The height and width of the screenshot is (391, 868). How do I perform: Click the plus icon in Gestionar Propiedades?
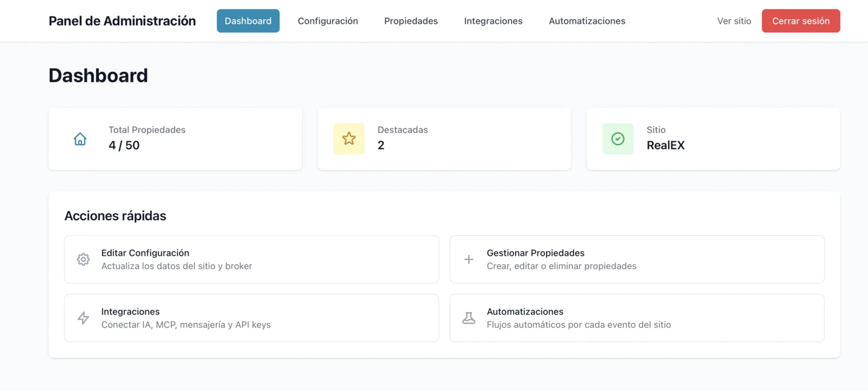click(469, 260)
